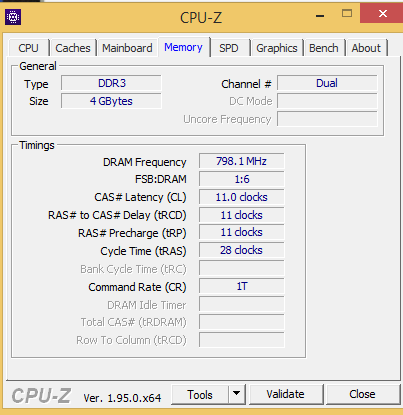Open the Caches tab
This screenshot has height=415, width=403.
[73, 48]
